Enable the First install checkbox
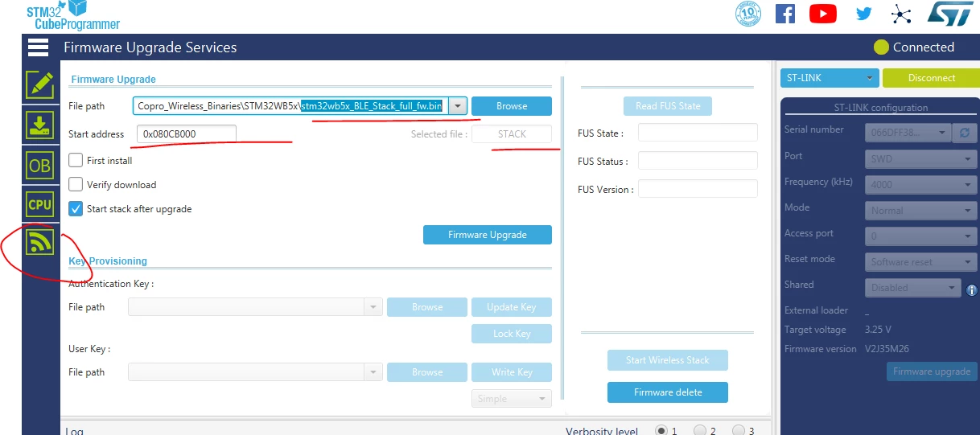 (76, 160)
